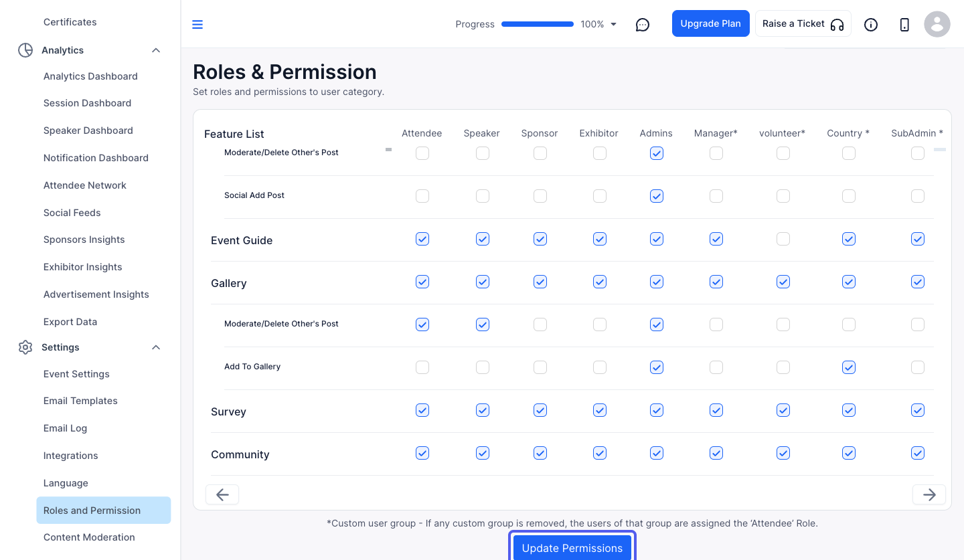Expand the Progress 100% dropdown arrow

[614, 25]
